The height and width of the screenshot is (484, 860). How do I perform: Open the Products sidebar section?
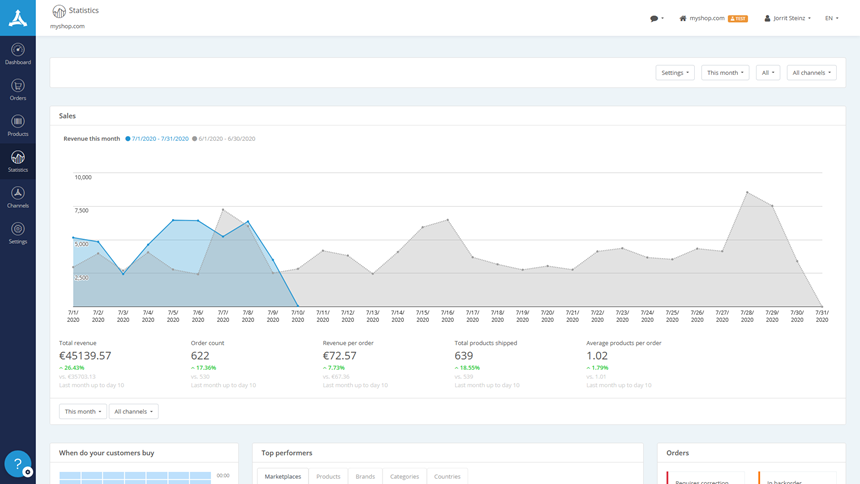(18, 125)
